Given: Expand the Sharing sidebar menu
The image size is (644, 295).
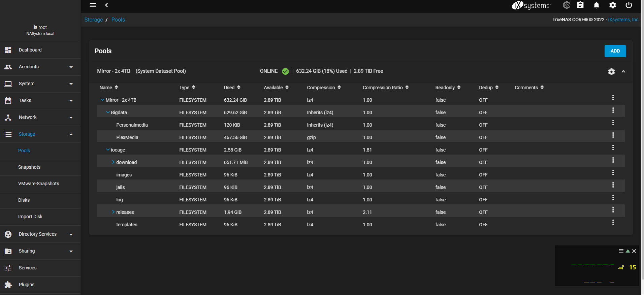Looking at the screenshot, I should [x=40, y=251].
